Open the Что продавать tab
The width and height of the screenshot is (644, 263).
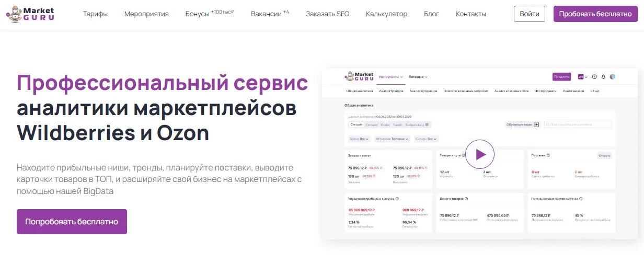click(x=546, y=91)
